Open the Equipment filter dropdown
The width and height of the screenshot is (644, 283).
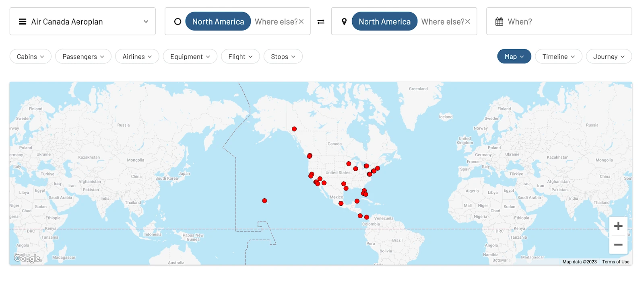coord(190,57)
